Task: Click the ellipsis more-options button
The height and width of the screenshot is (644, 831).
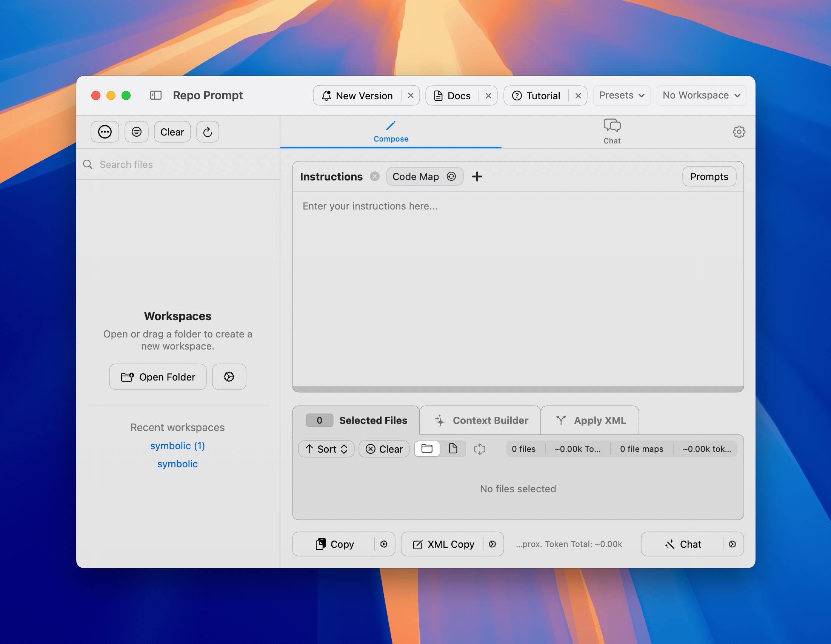Action: tap(105, 132)
